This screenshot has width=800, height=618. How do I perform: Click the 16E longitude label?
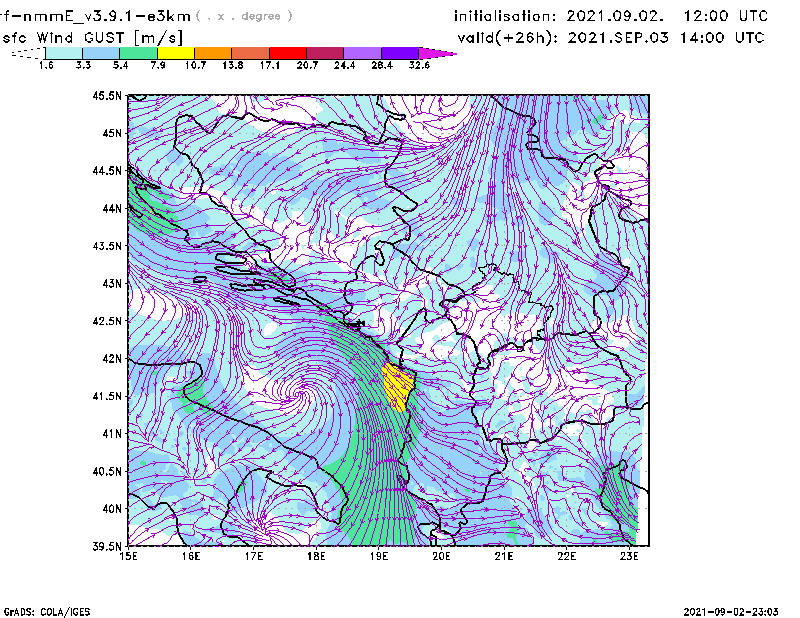tap(191, 556)
